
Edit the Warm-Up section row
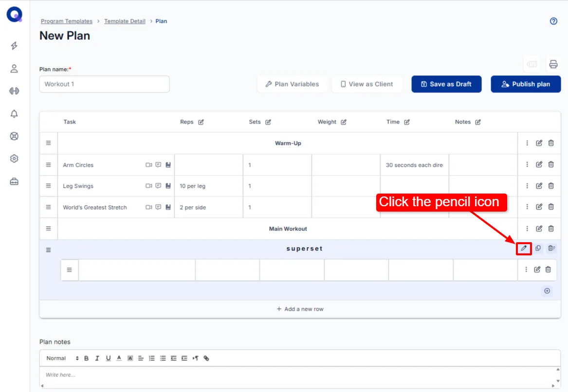pyautogui.click(x=539, y=143)
